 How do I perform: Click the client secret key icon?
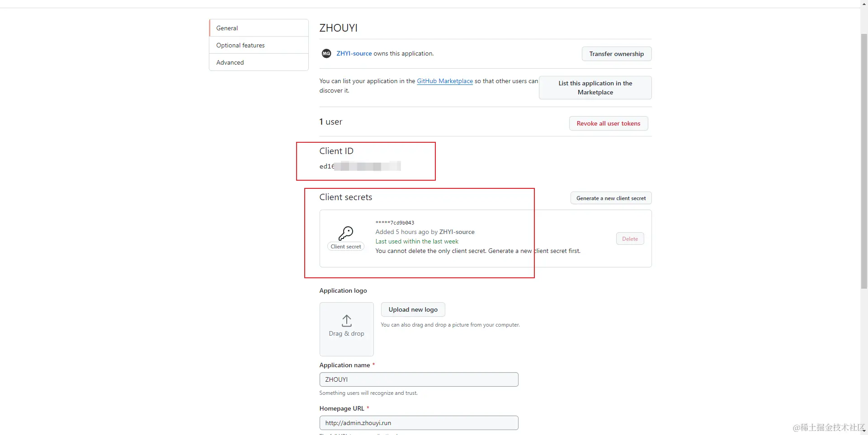[x=346, y=233]
